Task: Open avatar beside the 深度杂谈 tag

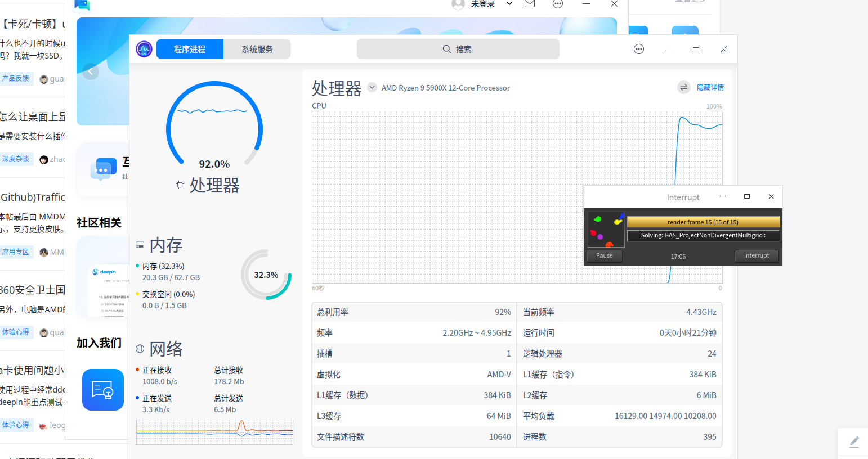Action: (x=44, y=160)
